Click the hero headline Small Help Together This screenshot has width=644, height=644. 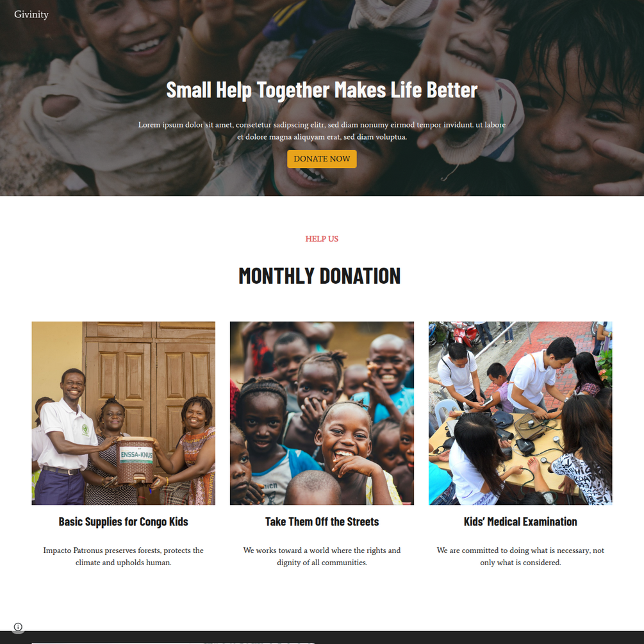tap(322, 90)
